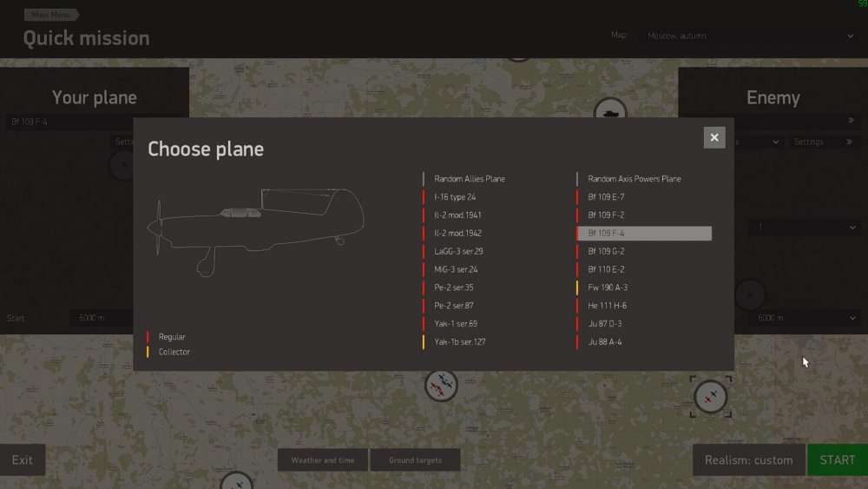Open Weather and time settings
Viewport: 868px width, 489px height.
[323, 460]
